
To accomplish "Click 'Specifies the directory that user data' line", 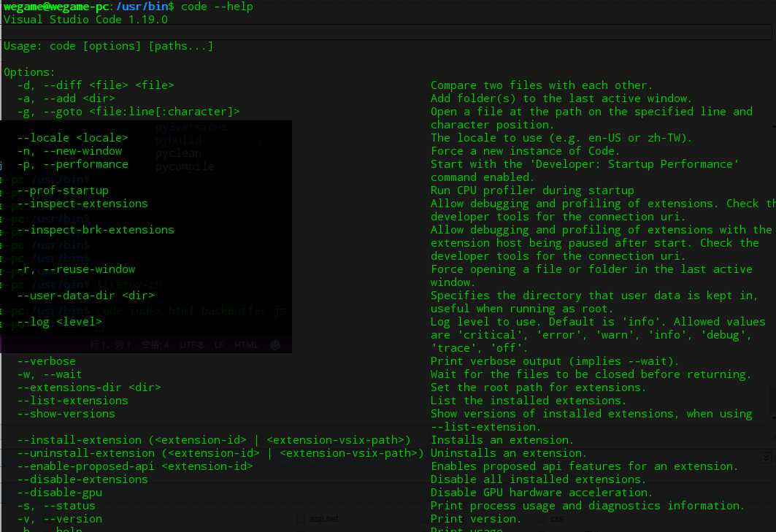I will [x=595, y=296].
